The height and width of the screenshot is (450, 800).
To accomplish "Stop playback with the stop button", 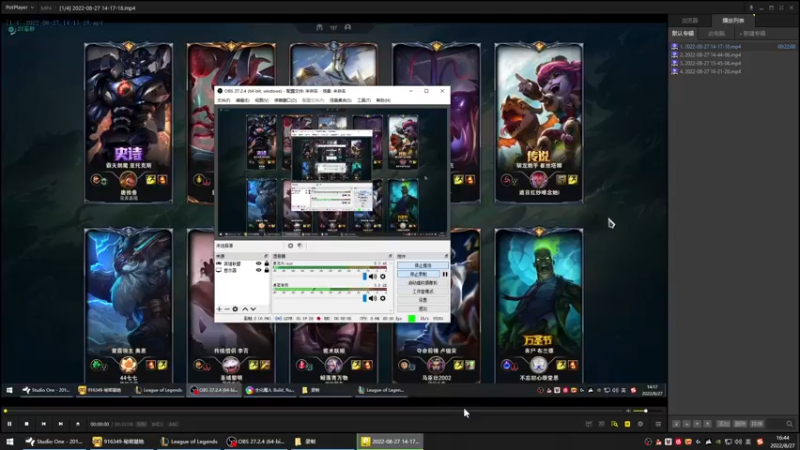I will pyautogui.click(x=27, y=424).
